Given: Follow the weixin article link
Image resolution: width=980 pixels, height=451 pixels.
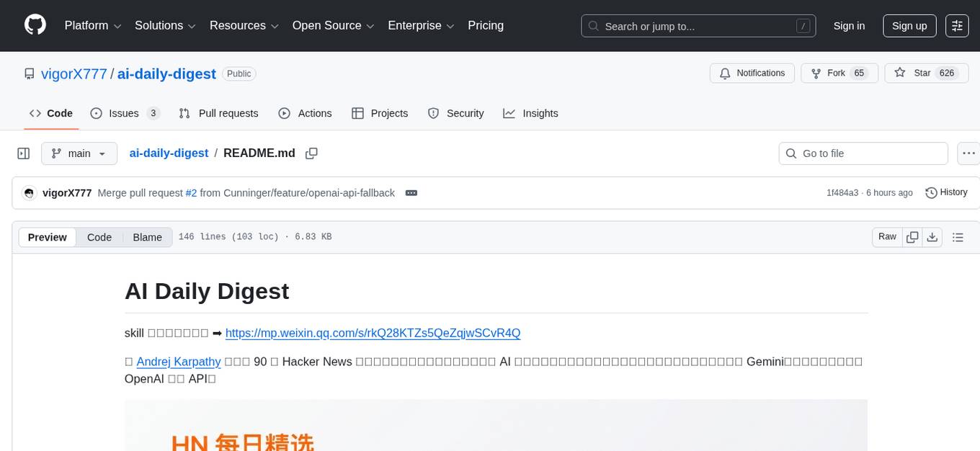Looking at the screenshot, I should tap(373, 333).
